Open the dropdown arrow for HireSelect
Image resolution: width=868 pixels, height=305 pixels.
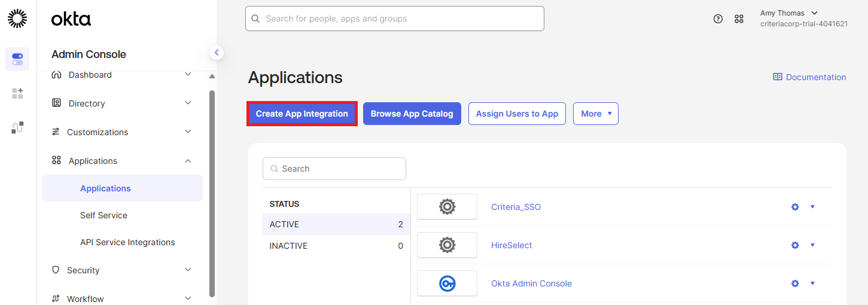tap(812, 245)
